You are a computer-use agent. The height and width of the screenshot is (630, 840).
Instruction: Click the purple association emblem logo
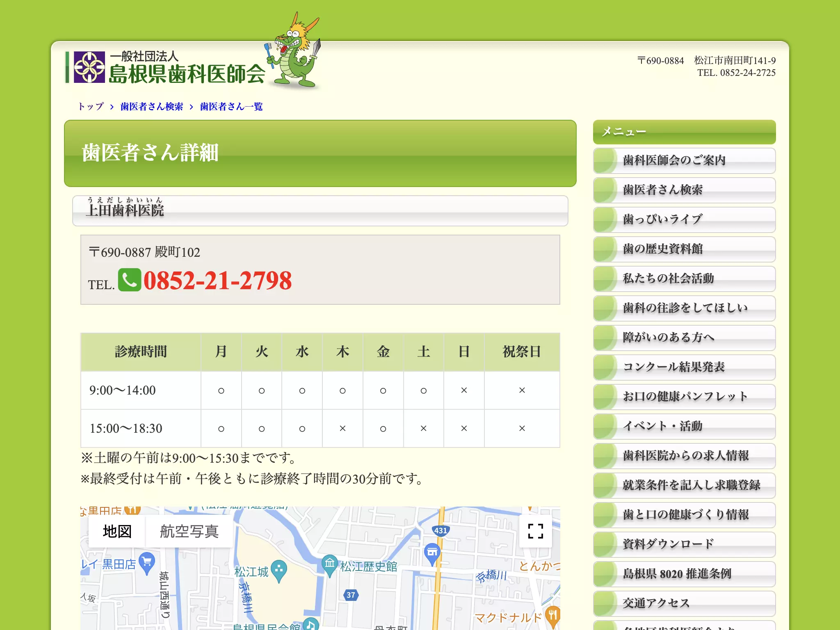(x=89, y=67)
